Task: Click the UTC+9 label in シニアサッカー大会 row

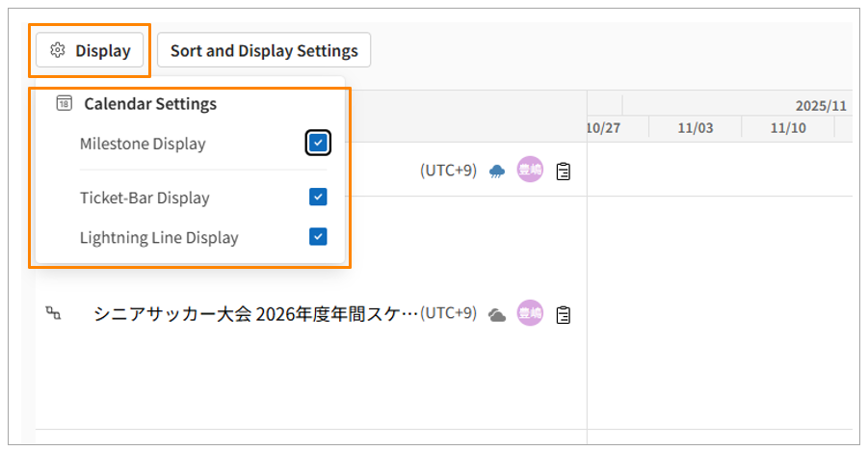Action: [x=448, y=313]
